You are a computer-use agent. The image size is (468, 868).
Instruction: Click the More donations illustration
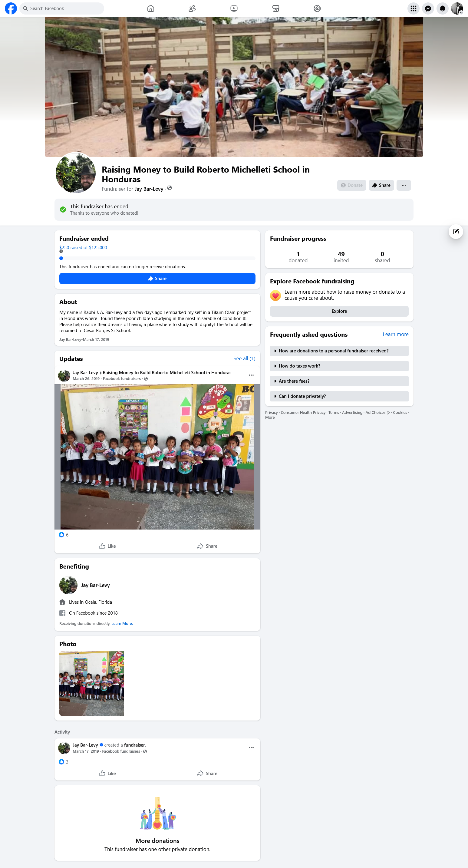157,814
